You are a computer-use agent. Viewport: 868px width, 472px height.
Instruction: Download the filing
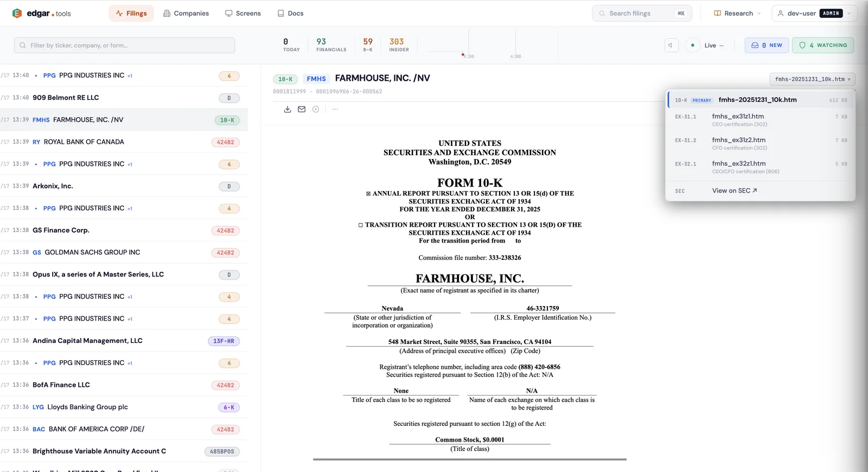288,109
